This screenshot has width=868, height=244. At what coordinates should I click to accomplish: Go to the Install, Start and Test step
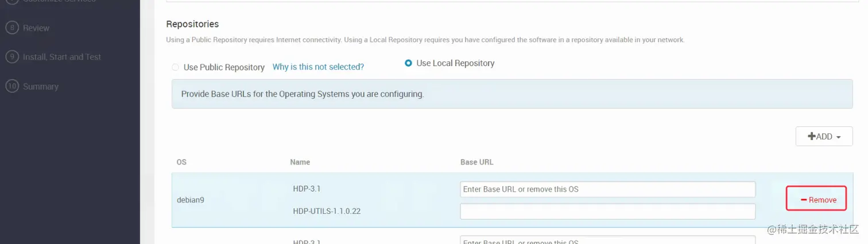[x=62, y=57]
